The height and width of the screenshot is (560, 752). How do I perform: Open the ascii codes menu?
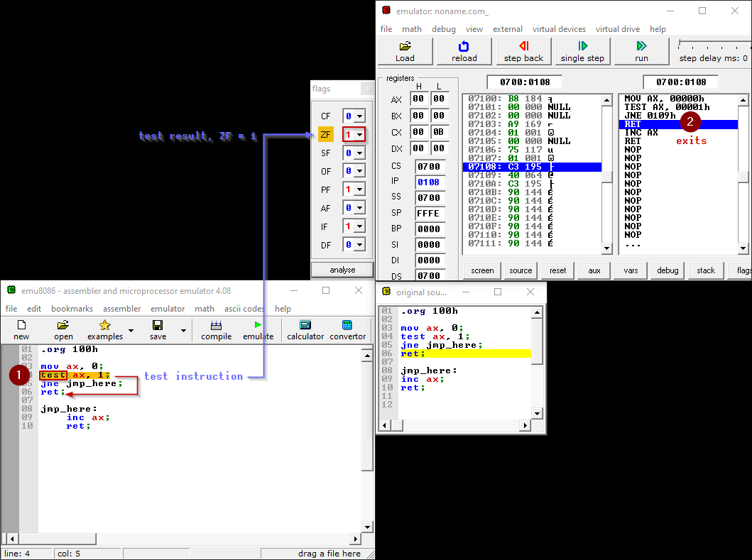coord(244,308)
